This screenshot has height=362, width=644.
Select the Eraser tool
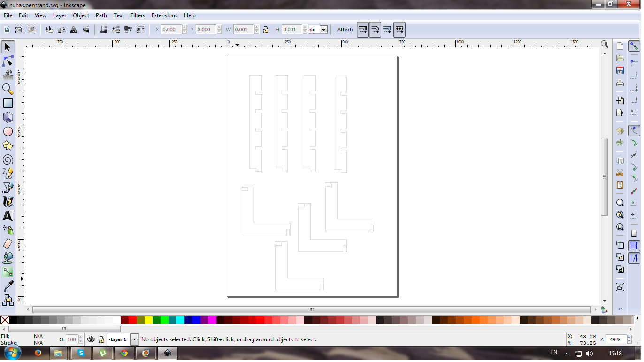pos(8,244)
